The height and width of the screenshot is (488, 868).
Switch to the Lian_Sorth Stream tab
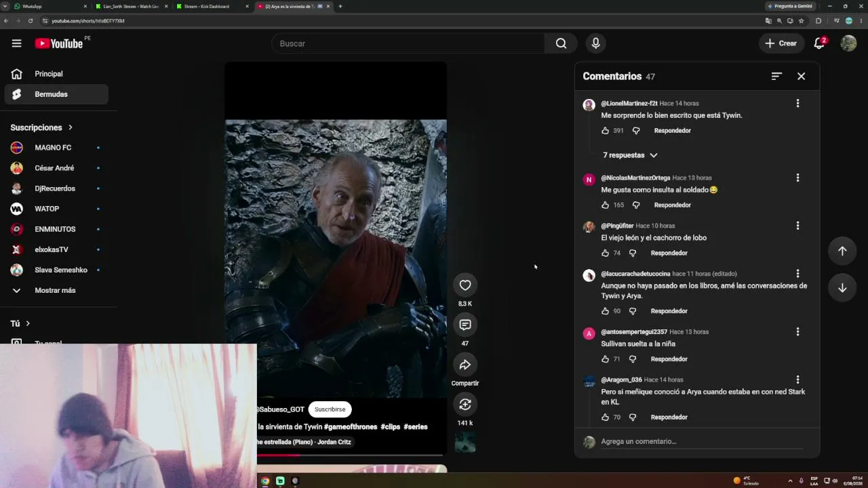(x=132, y=6)
